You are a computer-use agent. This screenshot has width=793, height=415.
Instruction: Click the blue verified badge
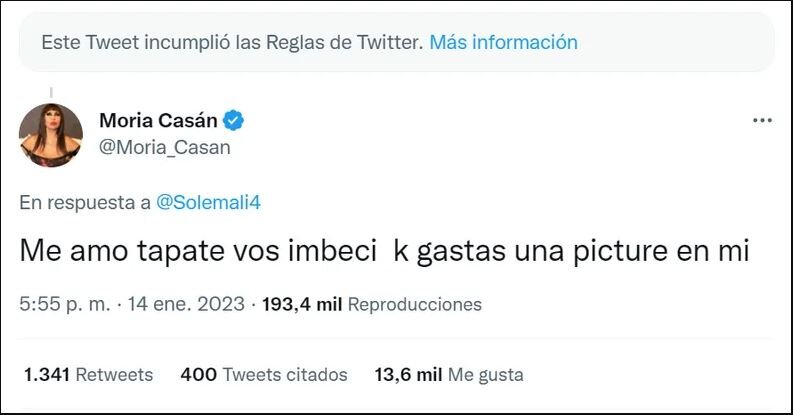(x=234, y=121)
